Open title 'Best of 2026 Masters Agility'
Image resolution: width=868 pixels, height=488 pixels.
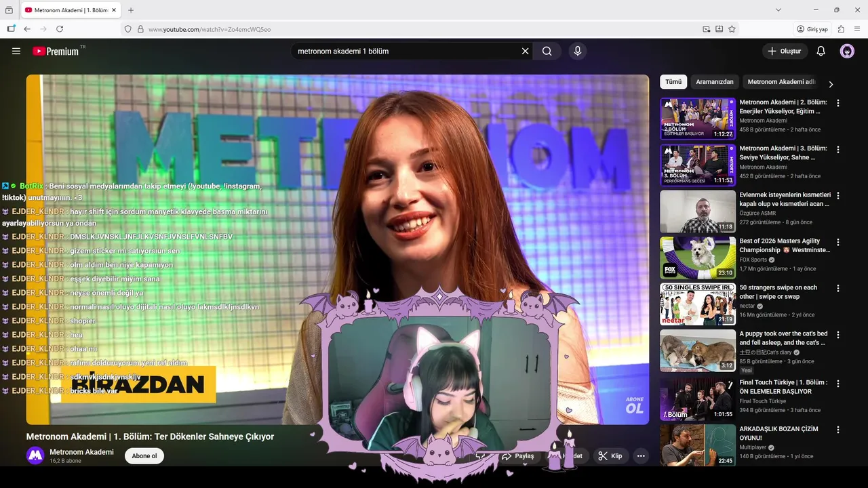click(x=785, y=245)
